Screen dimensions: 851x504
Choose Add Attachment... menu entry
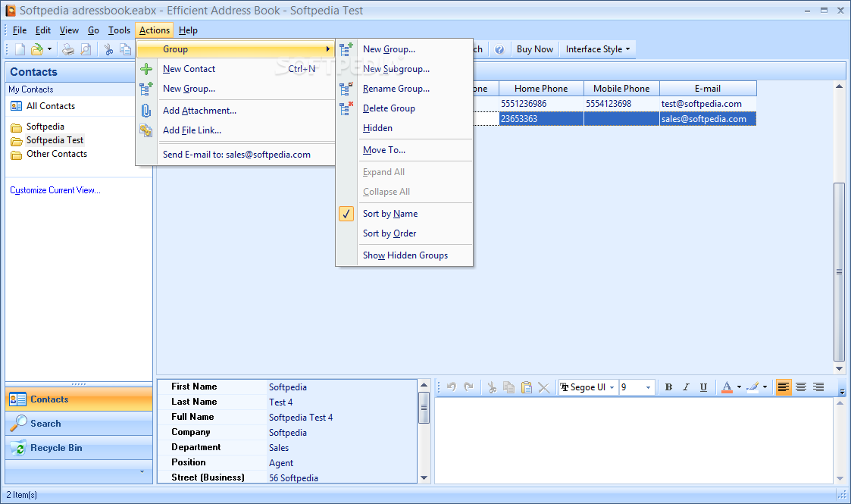[x=236, y=111]
